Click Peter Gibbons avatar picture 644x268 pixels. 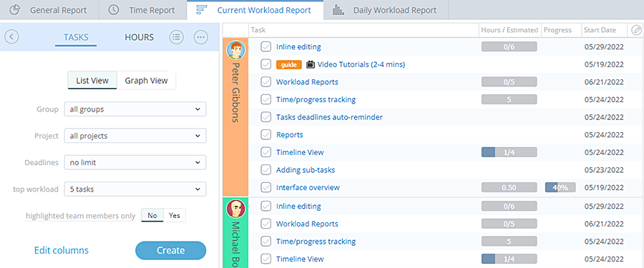(235, 49)
